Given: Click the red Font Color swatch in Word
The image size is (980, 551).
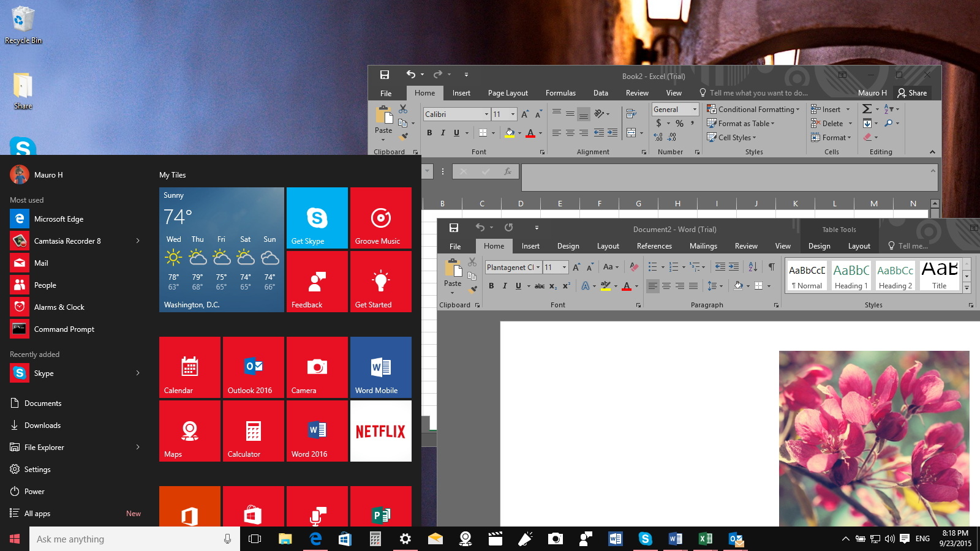Looking at the screenshot, I should (627, 287).
